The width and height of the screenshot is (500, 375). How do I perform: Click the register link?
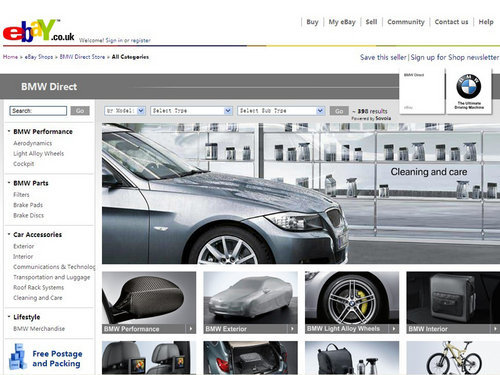140,40
